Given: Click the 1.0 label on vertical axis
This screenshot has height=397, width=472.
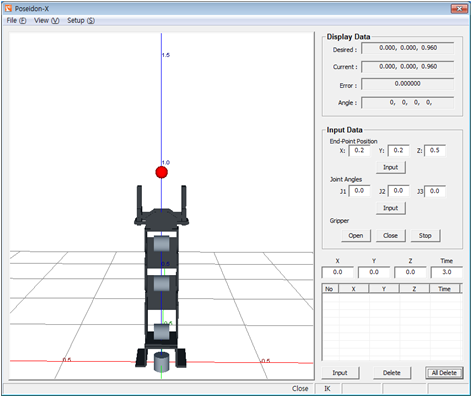Looking at the screenshot, I should (x=166, y=163).
